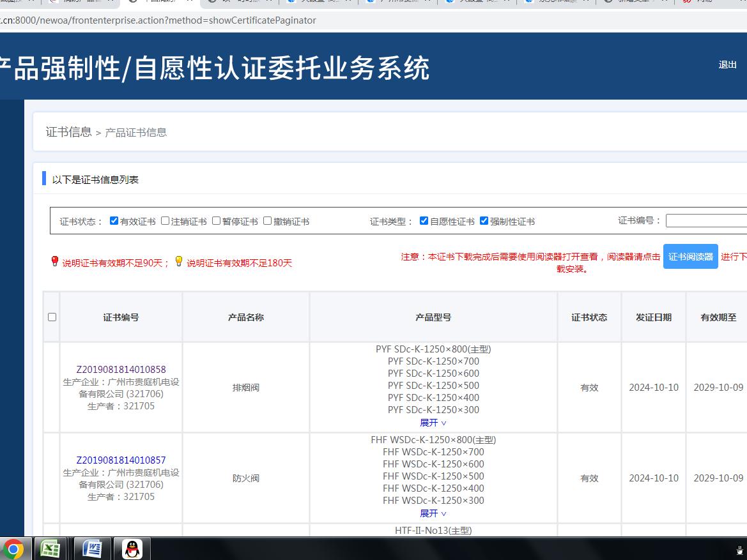
Task: Enable the 暂停证书 checkbox
Action: [x=216, y=220]
